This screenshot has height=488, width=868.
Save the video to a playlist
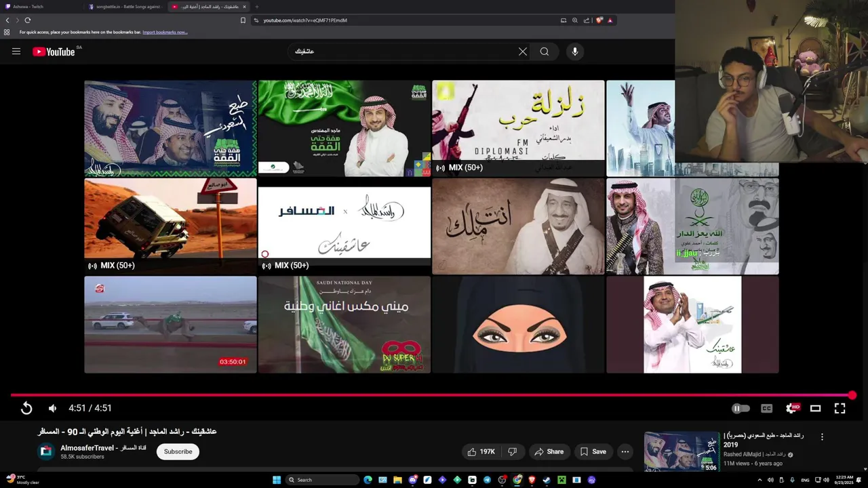click(593, 451)
